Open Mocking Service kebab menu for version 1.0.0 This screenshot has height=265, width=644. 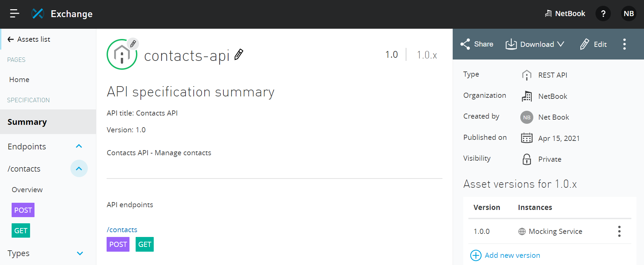tap(619, 231)
